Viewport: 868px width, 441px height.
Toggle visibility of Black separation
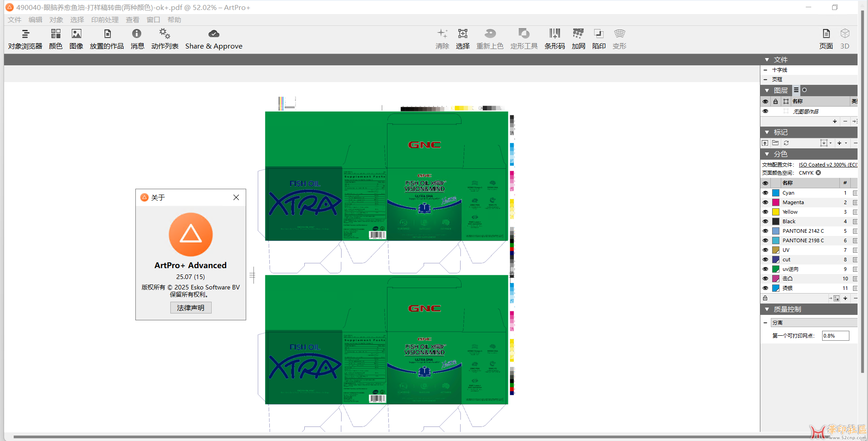click(x=765, y=221)
